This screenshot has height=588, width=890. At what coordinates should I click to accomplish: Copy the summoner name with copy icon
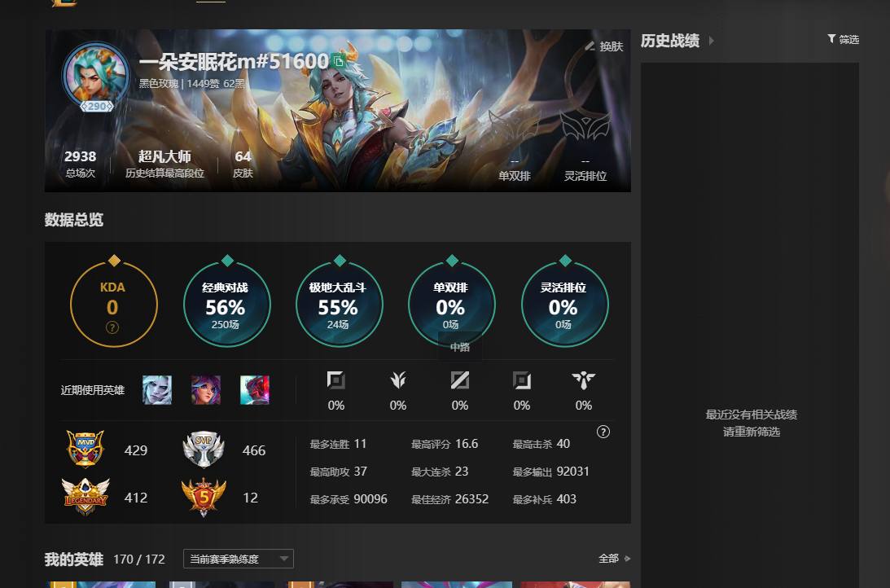click(x=338, y=61)
